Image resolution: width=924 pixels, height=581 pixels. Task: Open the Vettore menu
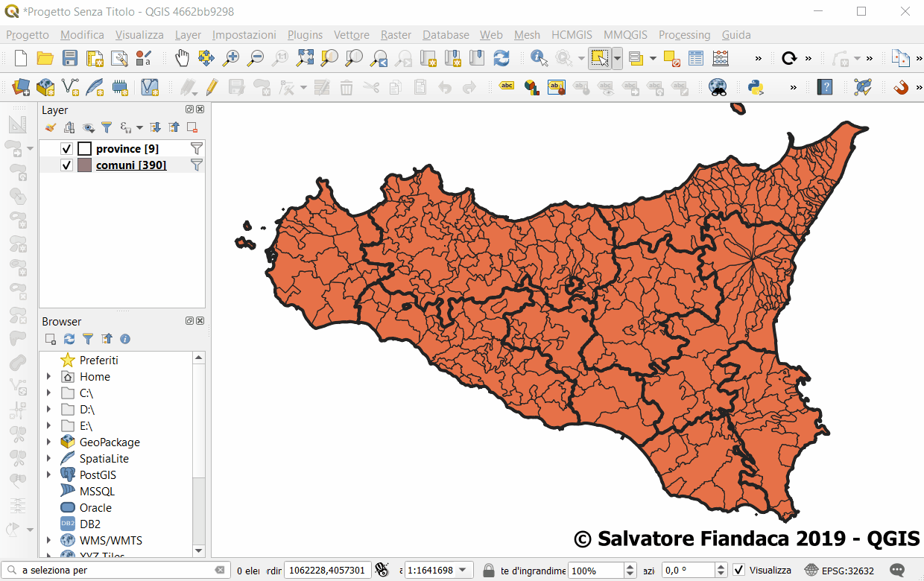pyautogui.click(x=351, y=35)
